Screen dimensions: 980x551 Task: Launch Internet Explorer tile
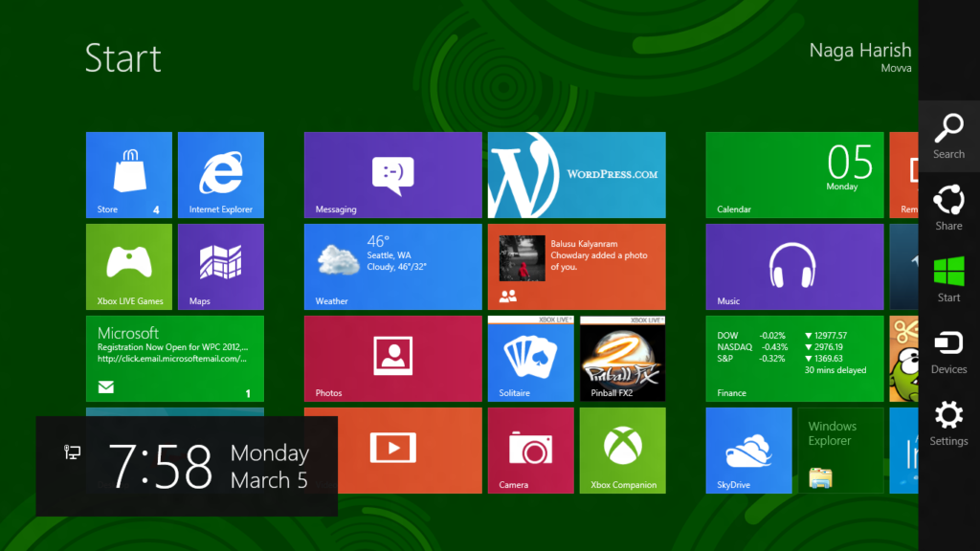click(x=221, y=175)
